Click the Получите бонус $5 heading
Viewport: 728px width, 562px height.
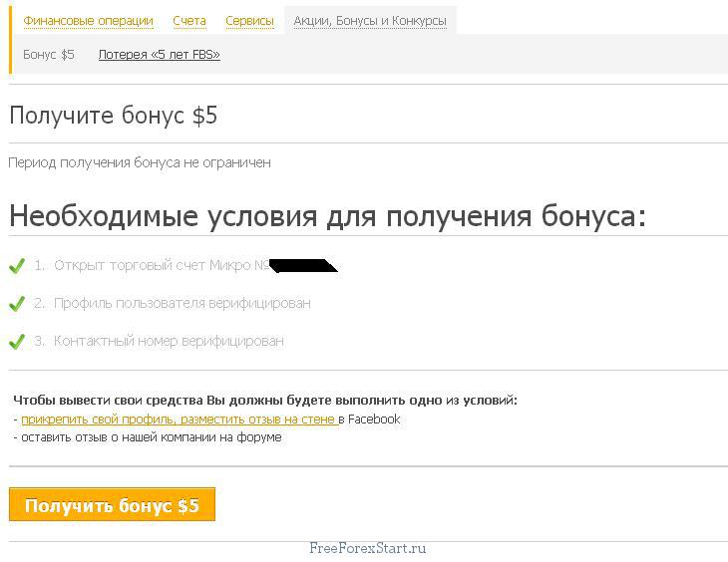tap(113, 116)
